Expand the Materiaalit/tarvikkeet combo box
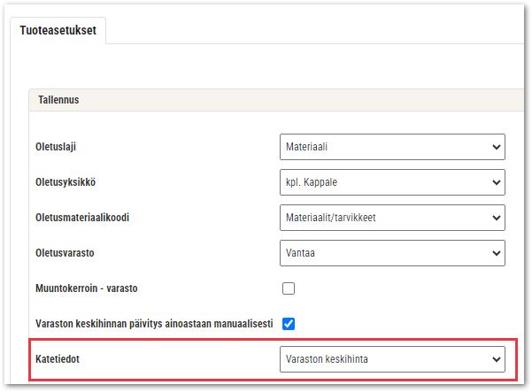This screenshot has width=532, height=392. pyautogui.click(x=392, y=218)
